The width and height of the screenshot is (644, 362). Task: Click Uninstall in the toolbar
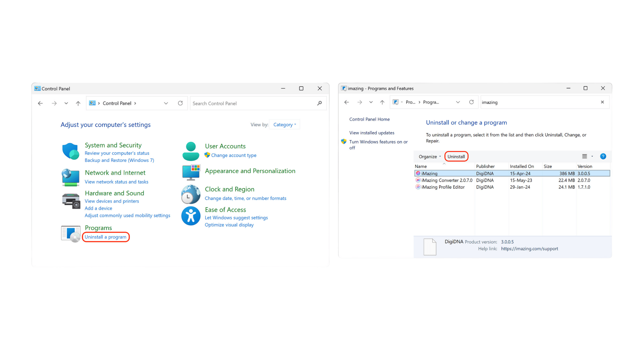click(x=456, y=157)
